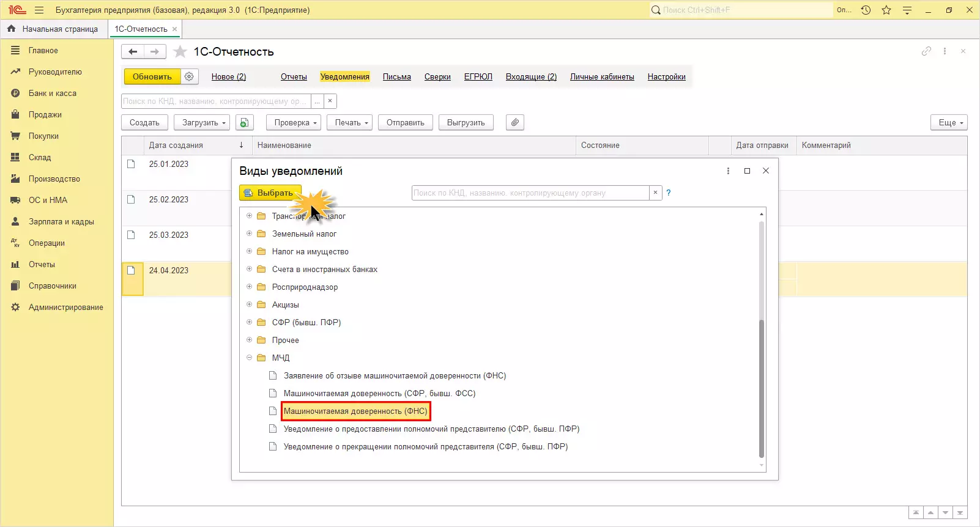Add page to favorites with star icon
The height and width of the screenshot is (527, 980).
point(180,52)
